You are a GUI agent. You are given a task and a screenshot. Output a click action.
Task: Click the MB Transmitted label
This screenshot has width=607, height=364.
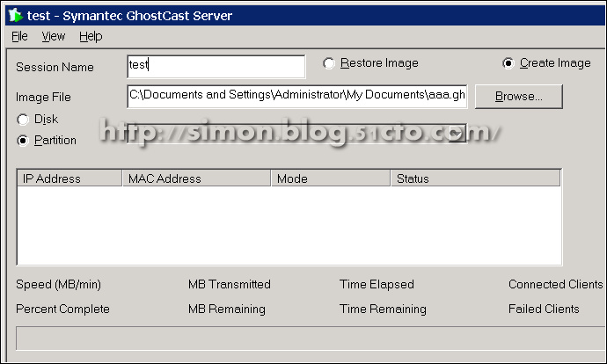(230, 284)
